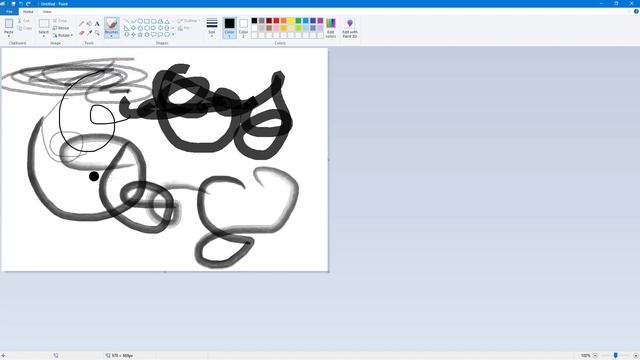This screenshot has width=640, height=360.
Task: Click the Zoom out minus button
Action: point(595,356)
